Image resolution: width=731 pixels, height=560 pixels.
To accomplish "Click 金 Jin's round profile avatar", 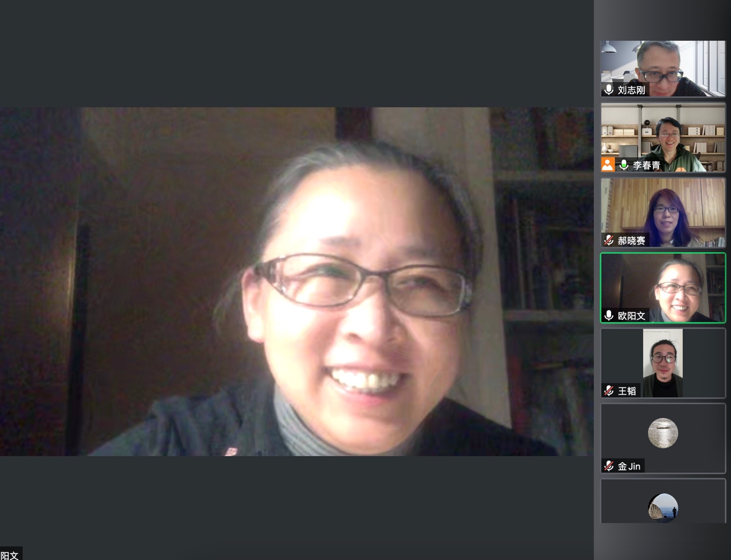I will pos(663,433).
